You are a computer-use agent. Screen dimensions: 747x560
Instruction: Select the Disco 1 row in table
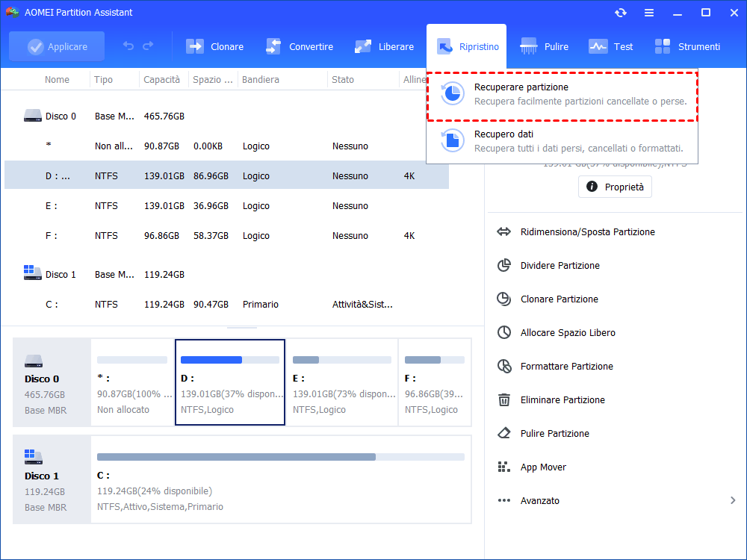227,275
